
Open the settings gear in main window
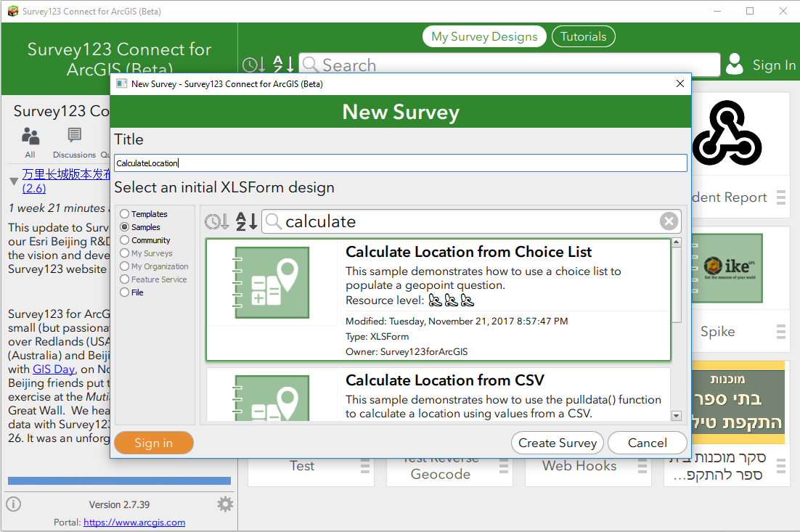(x=225, y=504)
